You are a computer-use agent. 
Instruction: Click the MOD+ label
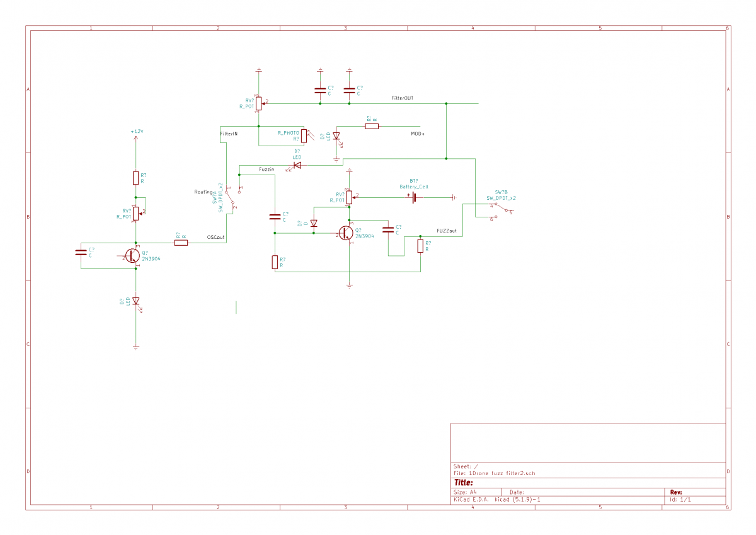pyautogui.click(x=418, y=134)
